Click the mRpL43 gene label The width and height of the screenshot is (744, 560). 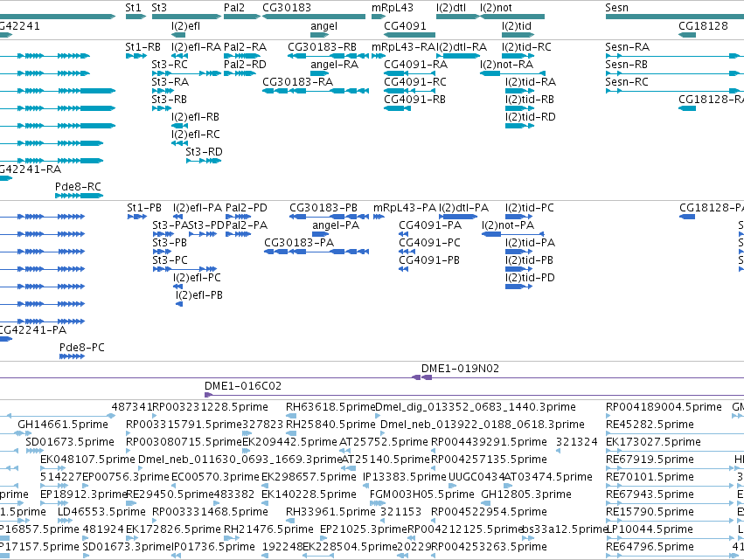click(x=393, y=8)
